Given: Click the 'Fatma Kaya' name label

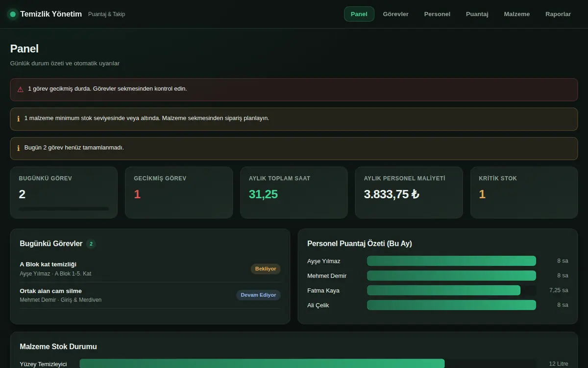Looking at the screenshot, I should 323,290.
